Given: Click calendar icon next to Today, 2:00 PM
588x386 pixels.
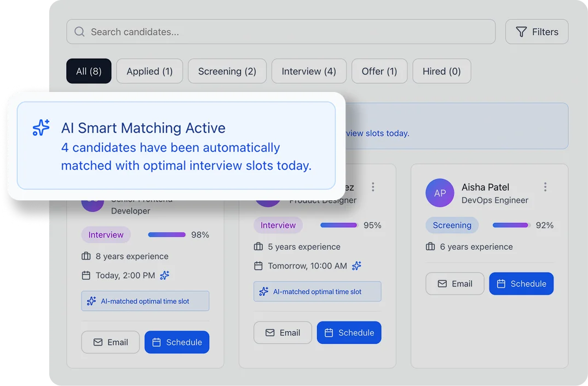Looking at the screenshot, I should pos(86,275).
